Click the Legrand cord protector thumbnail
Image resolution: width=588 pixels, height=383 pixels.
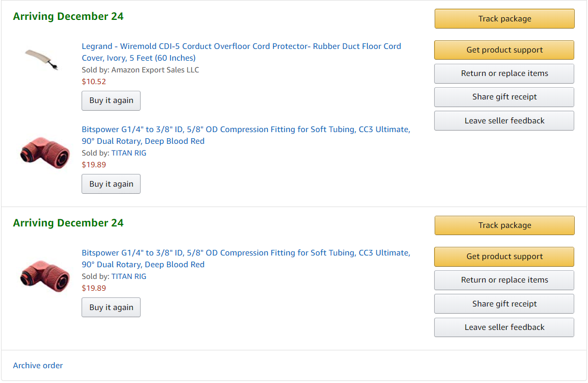tap(42, 60)
